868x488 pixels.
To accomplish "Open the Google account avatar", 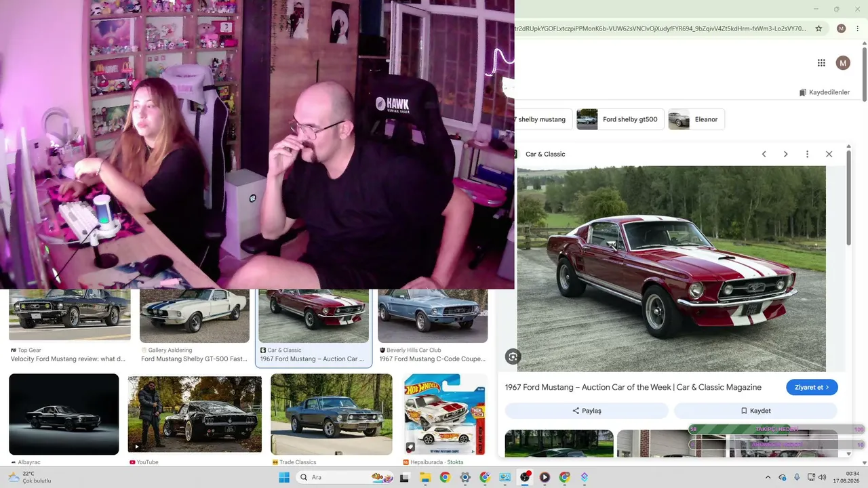I will tap(843, 63).
